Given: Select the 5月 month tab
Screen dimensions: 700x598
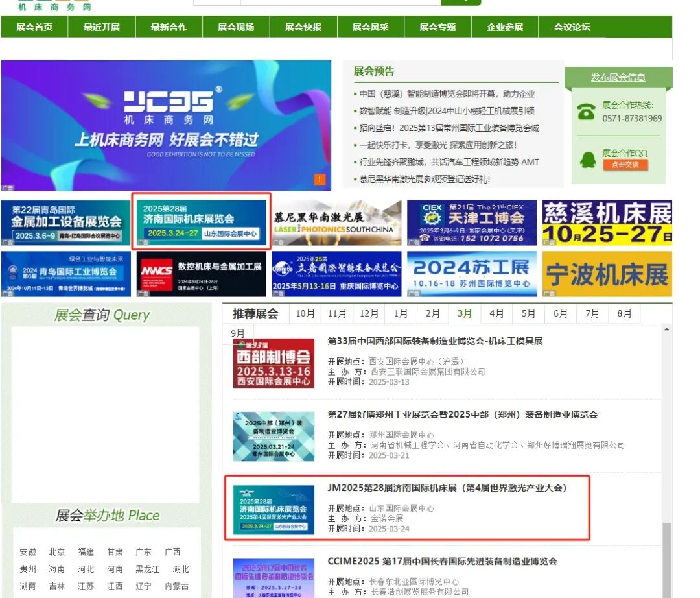Looking at the screenshot, I should [529, 313].
